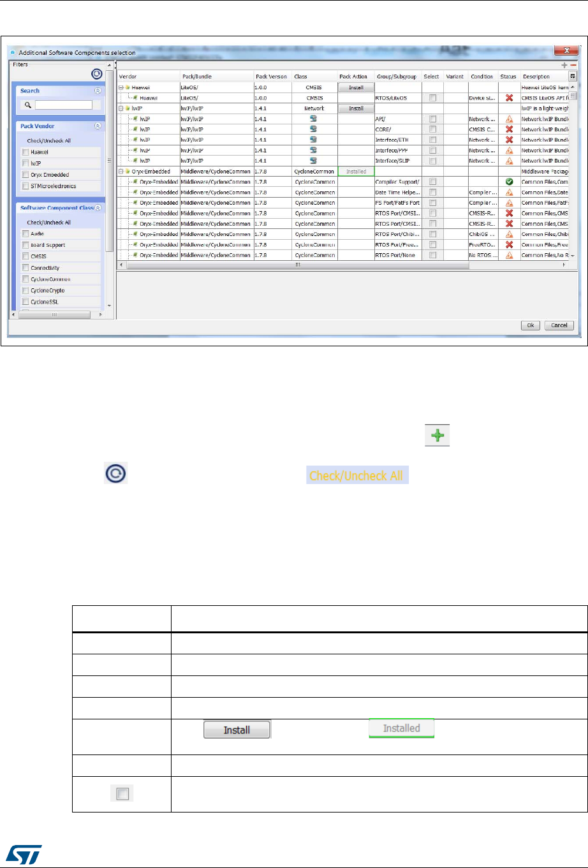
Task: Open the column settings icon beside Description header
Action: (572, 76)
